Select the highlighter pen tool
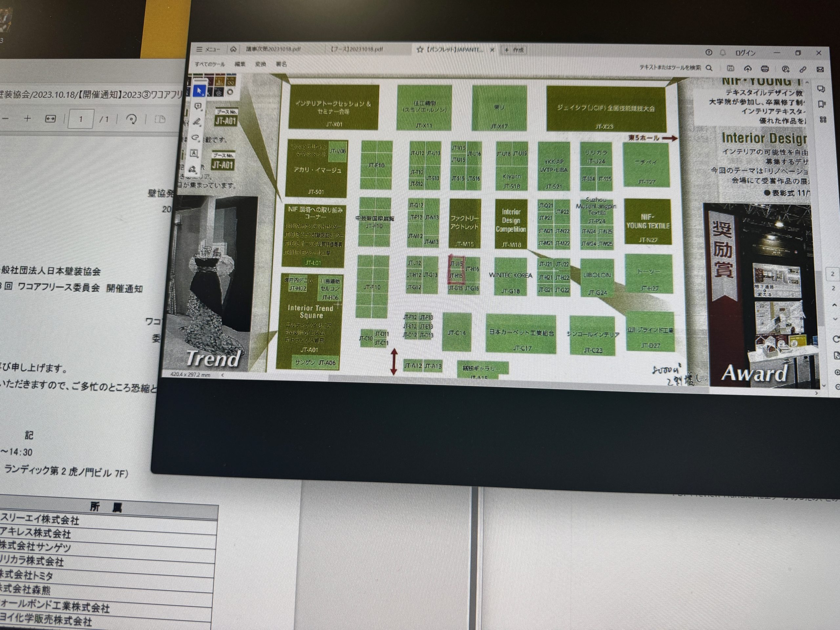The image size is (840, 630). click(197, 122)
